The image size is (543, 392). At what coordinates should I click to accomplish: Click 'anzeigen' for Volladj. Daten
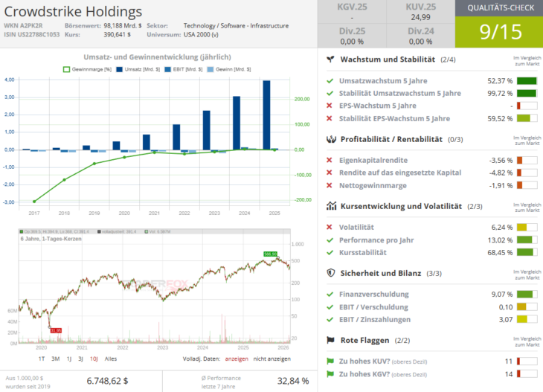237,359
